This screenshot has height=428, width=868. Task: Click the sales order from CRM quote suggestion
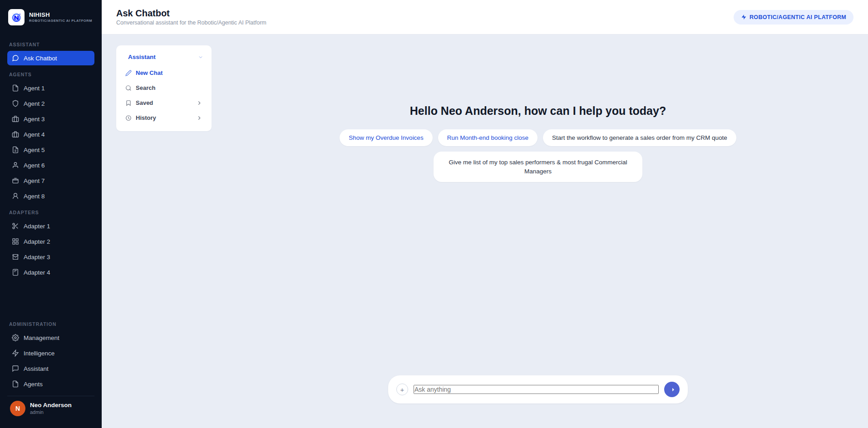point(639,138)
